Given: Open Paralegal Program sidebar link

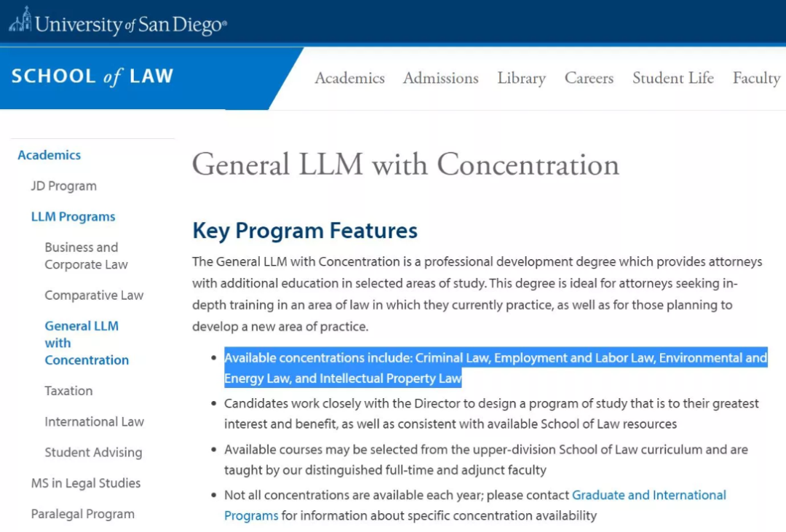Looking at the screenshot, I should pyautogui.click(x=83, y=514).
